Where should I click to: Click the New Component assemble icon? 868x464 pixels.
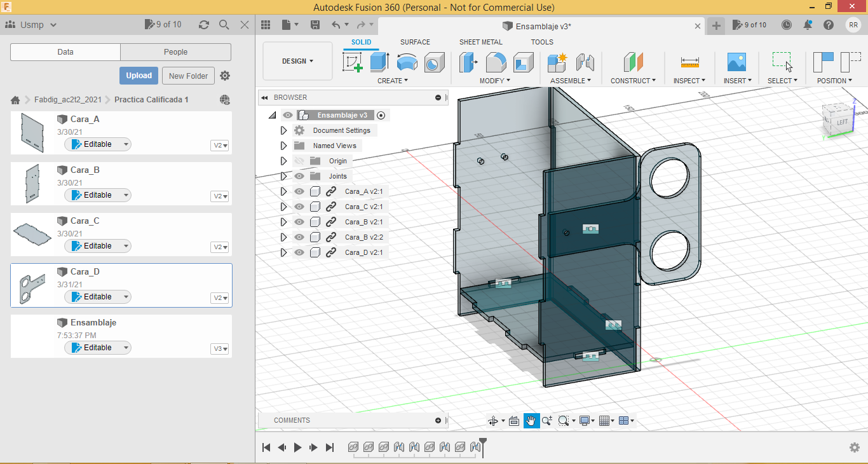coord(557,62)
